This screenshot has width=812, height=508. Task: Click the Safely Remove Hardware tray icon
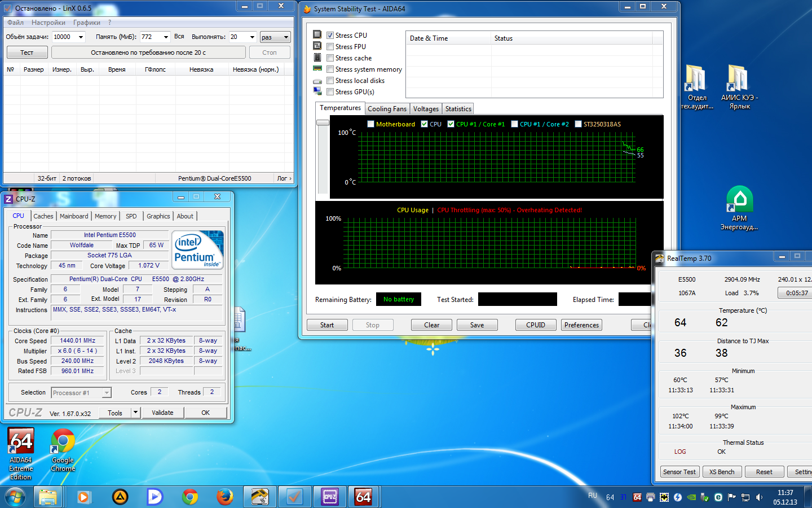point(705,497)
